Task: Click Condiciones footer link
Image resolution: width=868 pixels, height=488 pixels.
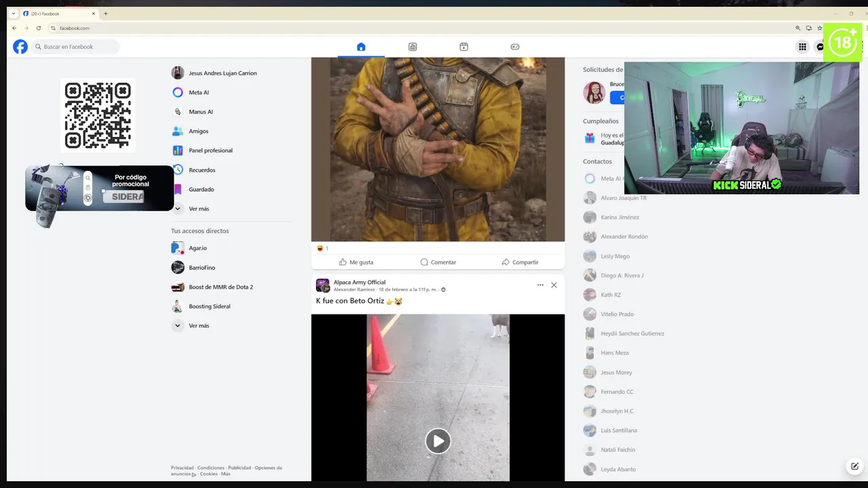Action: pos(211,468)
